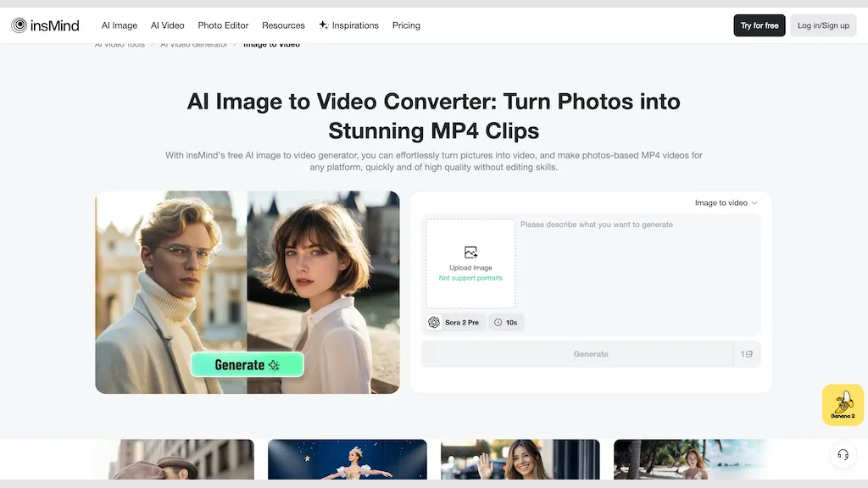Click the 'Not support portraits' note
Screen dimensions: 868x488
click(470, 278)
